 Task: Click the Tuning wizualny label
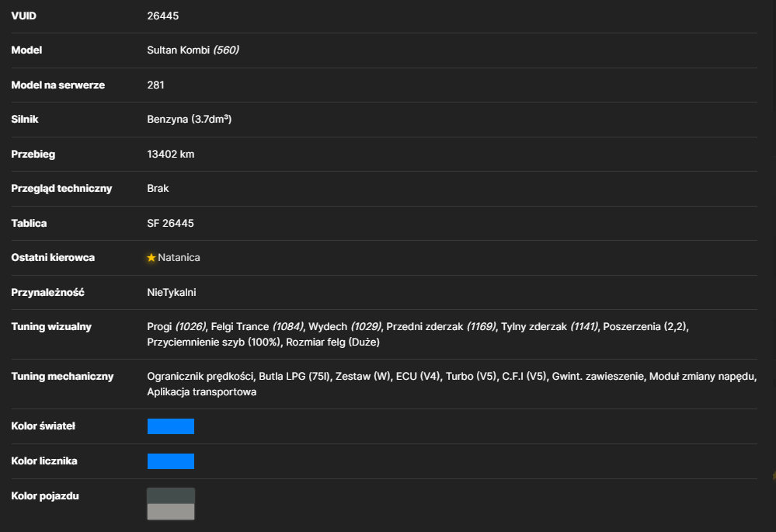coord(51,327)
